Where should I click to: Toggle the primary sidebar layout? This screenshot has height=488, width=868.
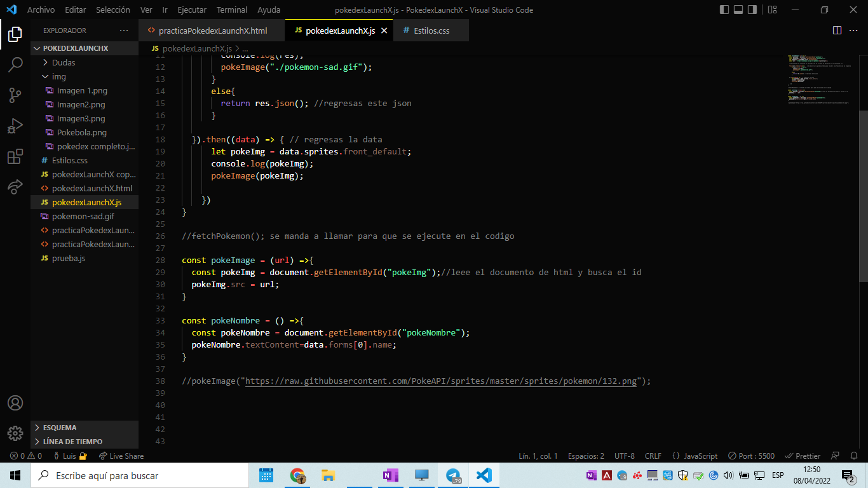[x=724, y=9]
